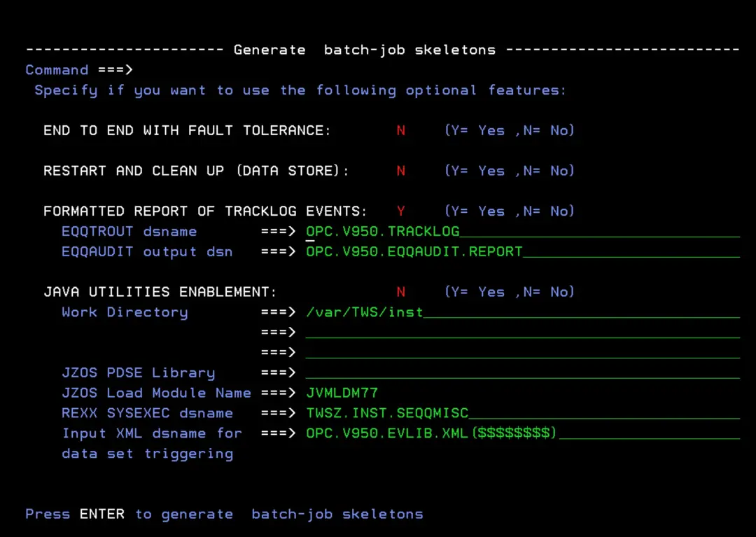Click the 'data set triggering' text
Screen dimensions: 756x537
(x=148, y=454)
